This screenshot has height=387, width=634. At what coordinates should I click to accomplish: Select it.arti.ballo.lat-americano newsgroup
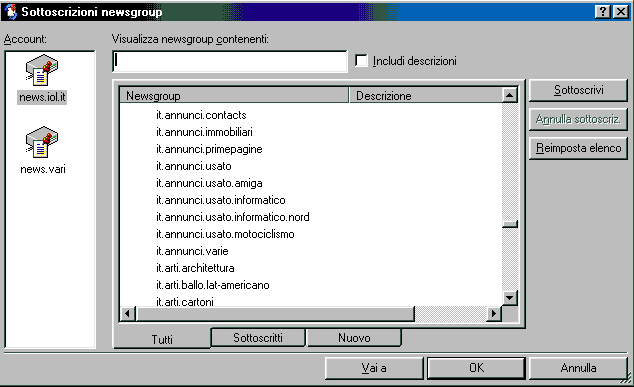[x=213, y=285]
